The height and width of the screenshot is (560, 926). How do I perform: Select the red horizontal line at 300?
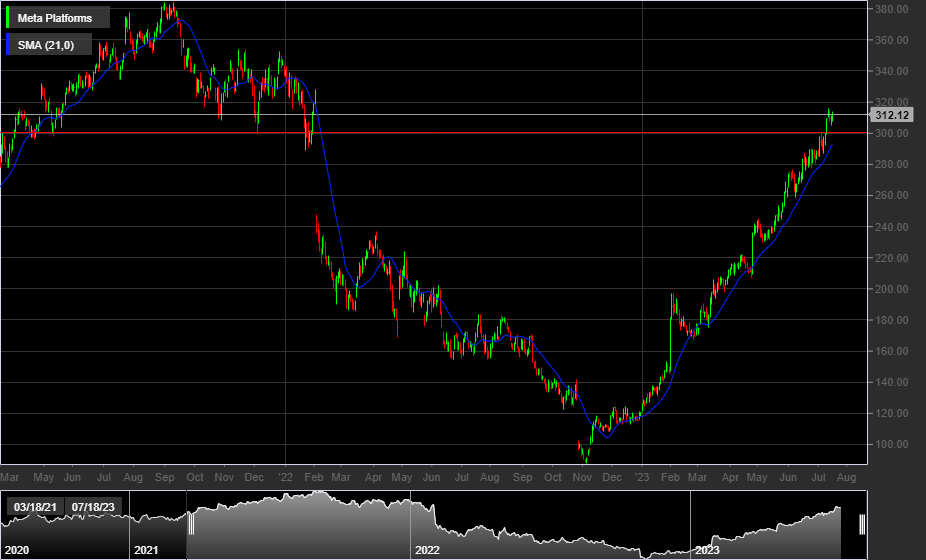click(x=500, y=133)
